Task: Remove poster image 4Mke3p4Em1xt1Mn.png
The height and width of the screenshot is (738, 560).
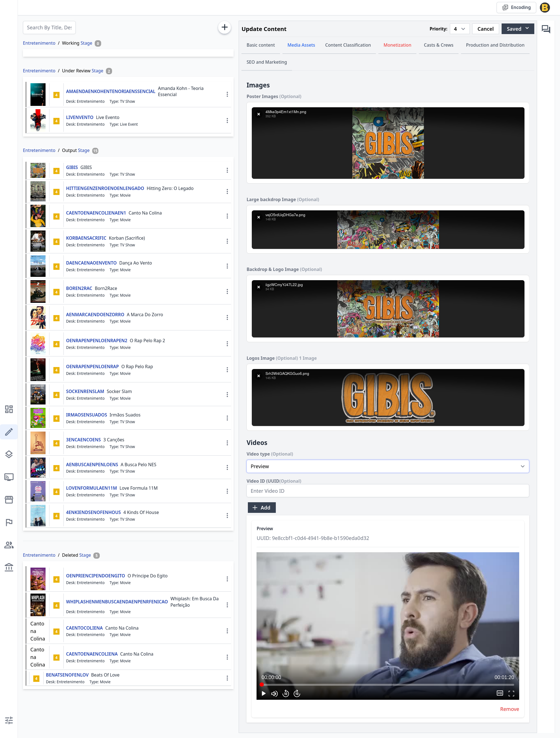Action: tap(259, 114)
